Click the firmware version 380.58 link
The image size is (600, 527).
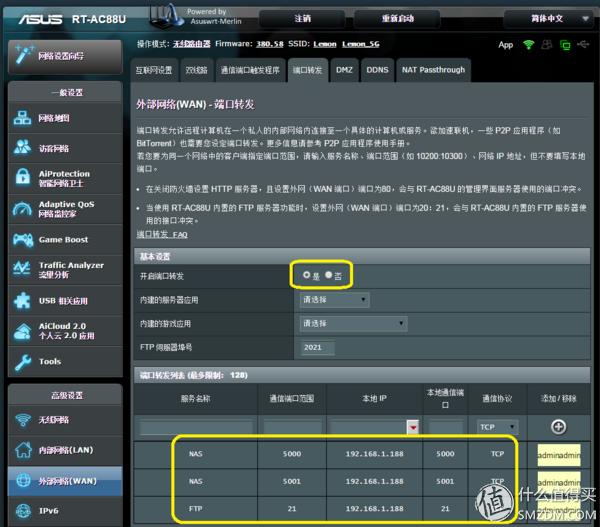pos(270,44)
